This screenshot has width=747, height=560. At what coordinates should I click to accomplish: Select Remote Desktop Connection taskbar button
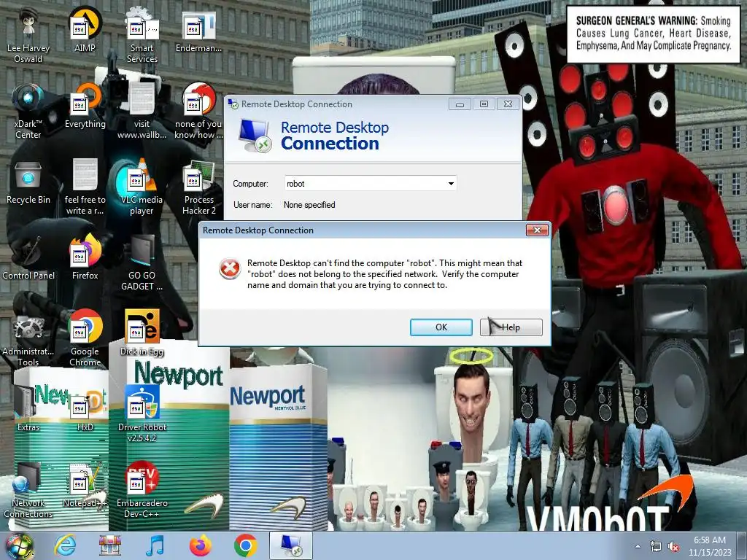point(291,545)
